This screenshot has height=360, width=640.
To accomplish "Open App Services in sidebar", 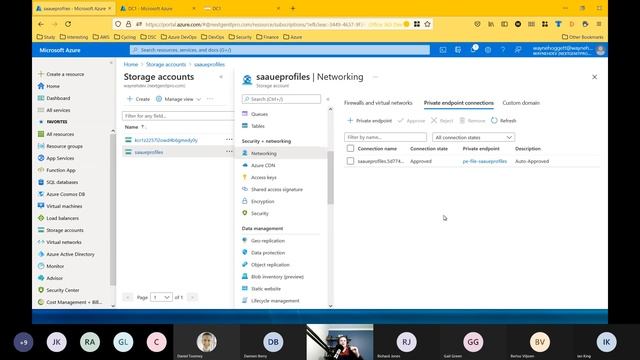I will [x=56, y=158].
